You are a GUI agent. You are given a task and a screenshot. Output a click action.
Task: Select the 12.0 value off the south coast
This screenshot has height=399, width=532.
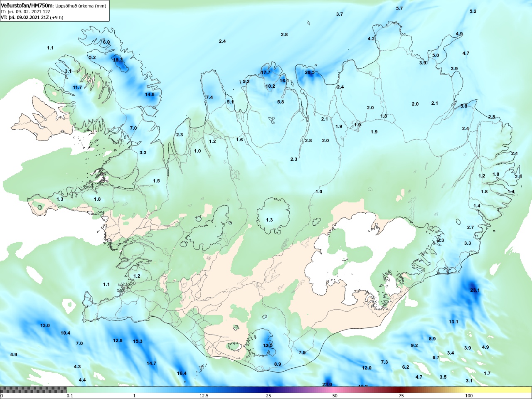click(367, 368)
